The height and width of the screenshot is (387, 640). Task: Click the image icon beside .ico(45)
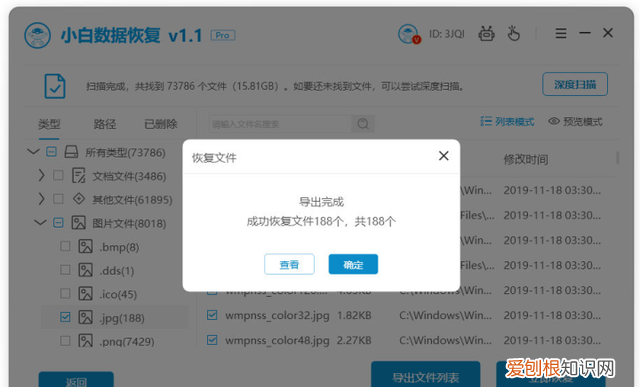click(85, 294)
